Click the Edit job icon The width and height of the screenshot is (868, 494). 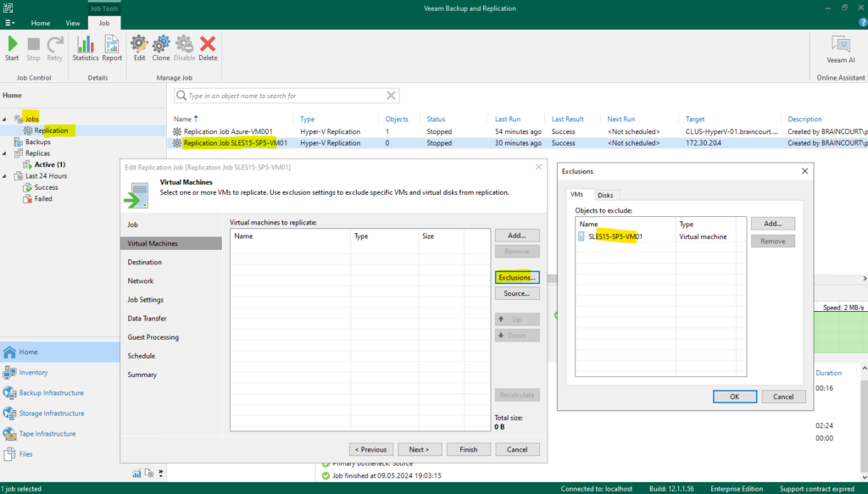coord(139,48)
